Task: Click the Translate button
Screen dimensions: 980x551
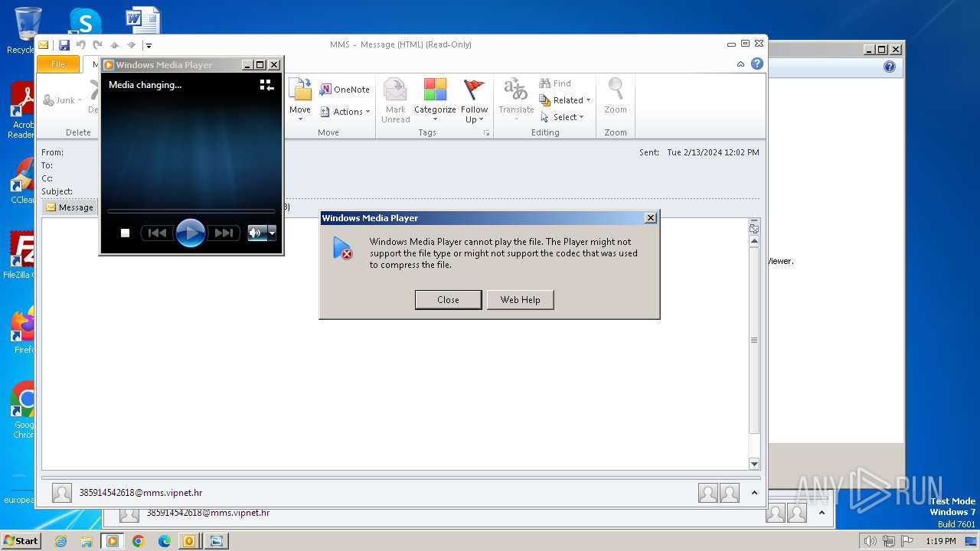Action: tap(516, 99)
